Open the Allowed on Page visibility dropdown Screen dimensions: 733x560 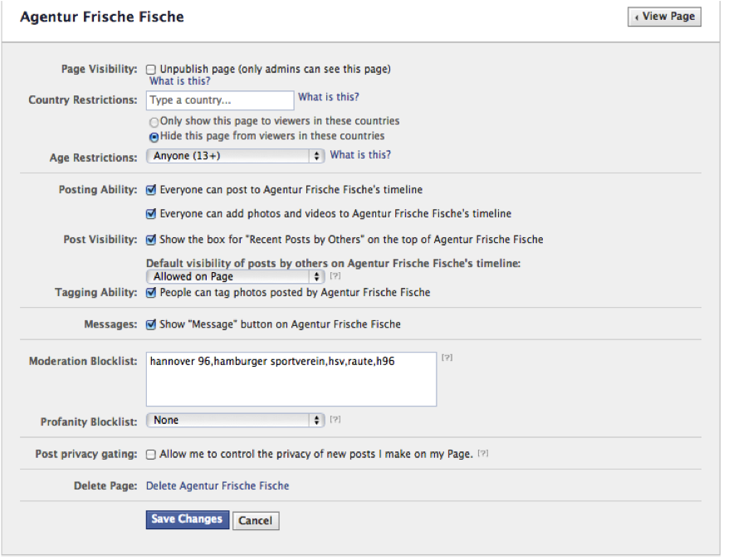pos(235,276)
